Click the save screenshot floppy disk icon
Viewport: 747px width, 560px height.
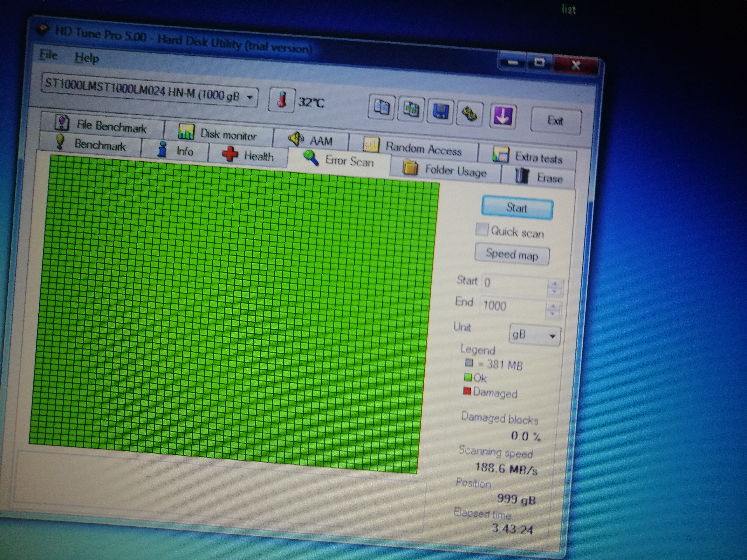[440, 112]
